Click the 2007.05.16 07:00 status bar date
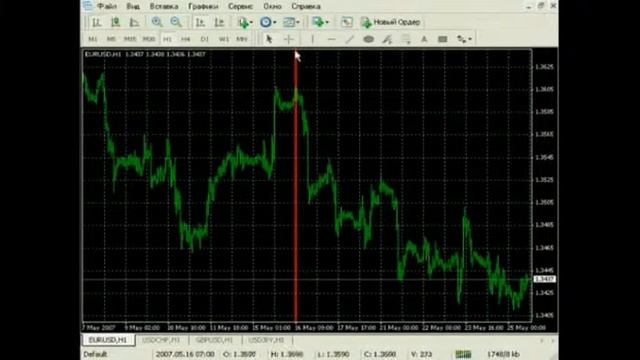The image size is (640, 360). pos(185,354)
